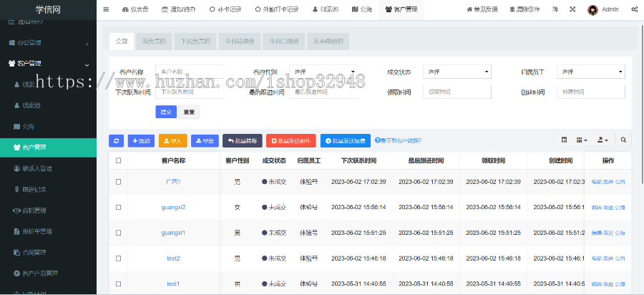
Task: Open customer link test2
Action: click(173, 258)
